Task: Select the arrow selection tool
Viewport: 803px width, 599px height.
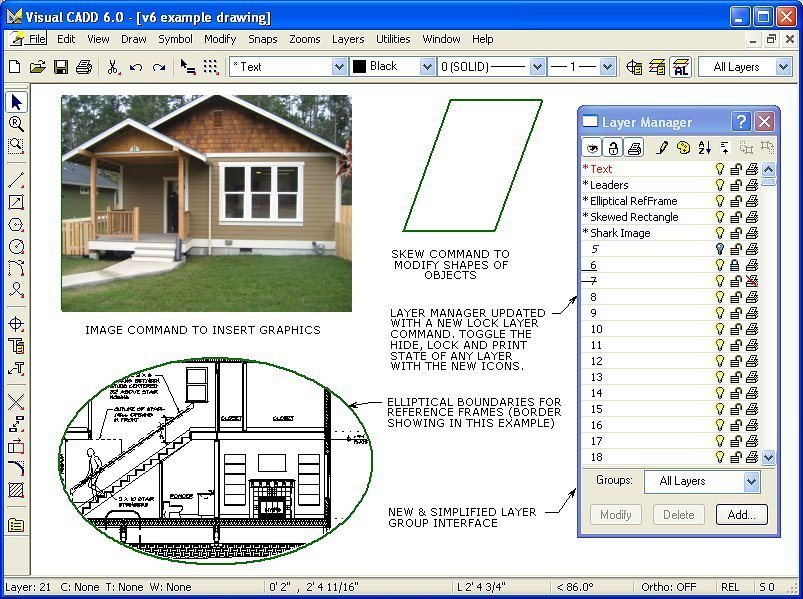Action: 16,102
